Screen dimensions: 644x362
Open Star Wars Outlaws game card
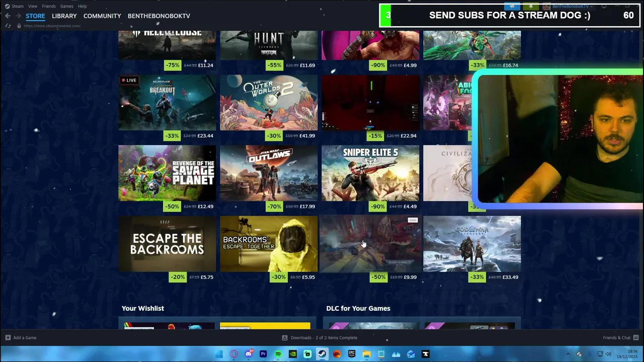pyautogui.click(x=269, y=173)
